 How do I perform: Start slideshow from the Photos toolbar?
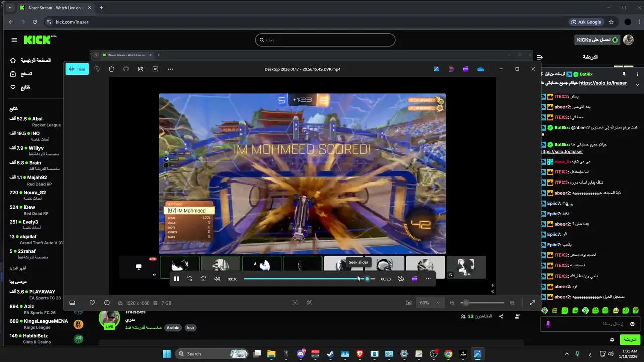tap(155, 69)
